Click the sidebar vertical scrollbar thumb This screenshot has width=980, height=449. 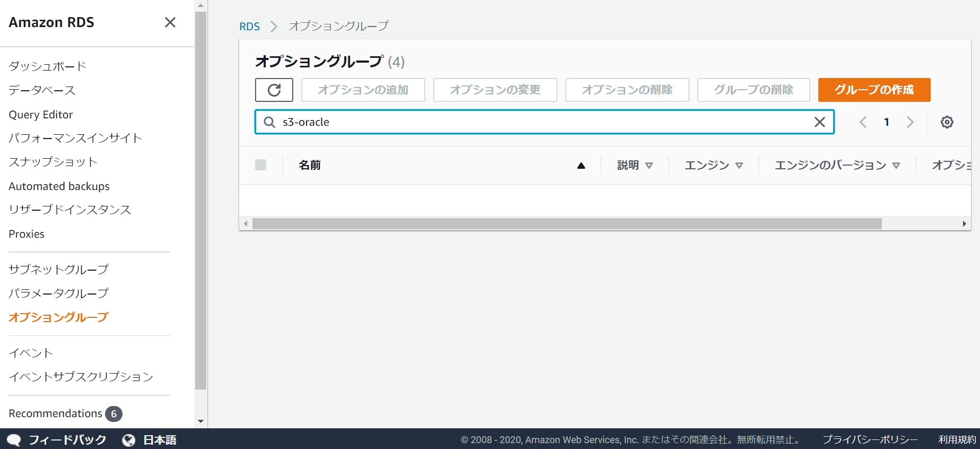[200, 201]
